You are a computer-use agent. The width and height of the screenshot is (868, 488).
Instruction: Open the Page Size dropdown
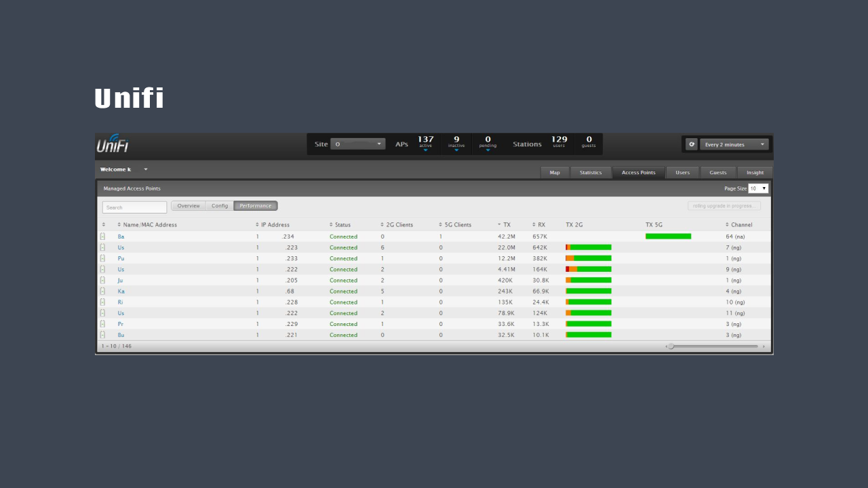tap(758, 188)
